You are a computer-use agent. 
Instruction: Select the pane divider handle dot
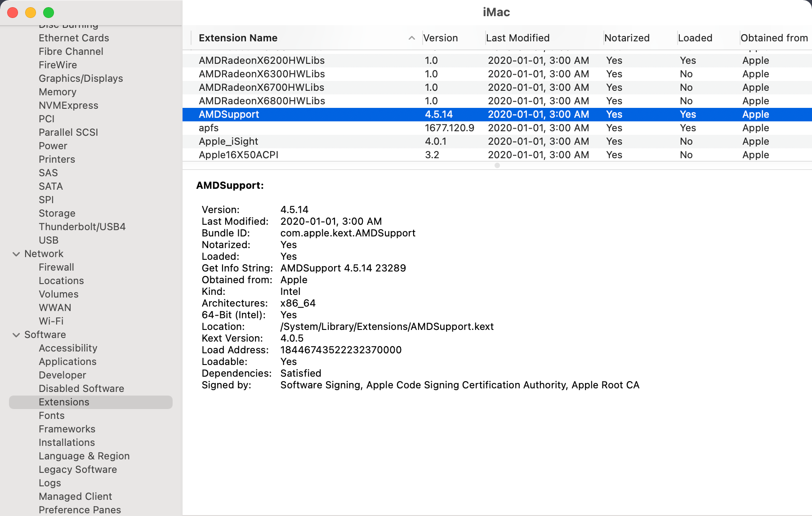pyautogui.click(x=497, y=165)
